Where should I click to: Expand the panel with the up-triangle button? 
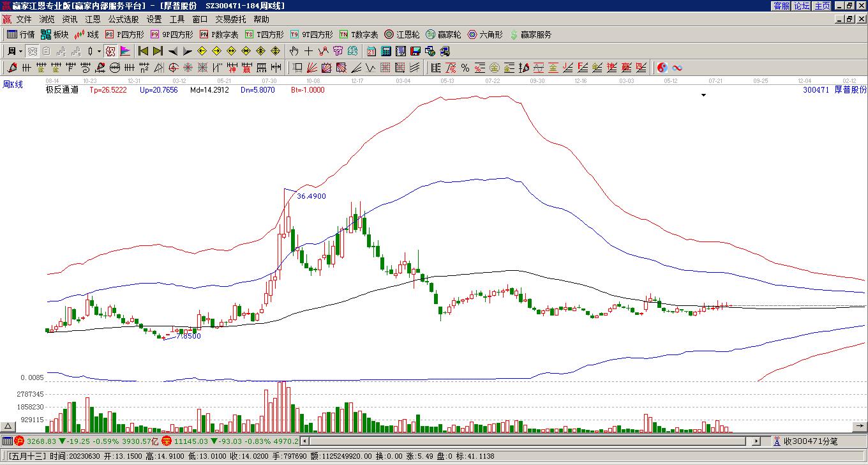(8, 427)
